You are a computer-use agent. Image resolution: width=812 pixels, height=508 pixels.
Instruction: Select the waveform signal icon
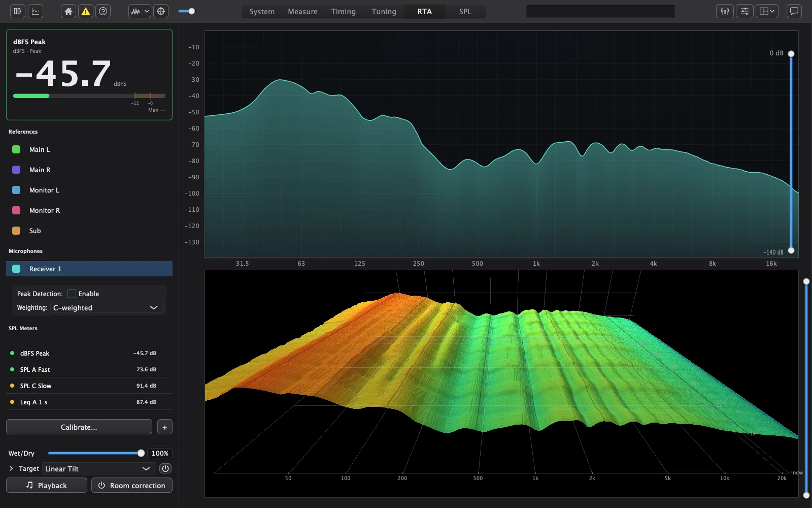(136, 11)
